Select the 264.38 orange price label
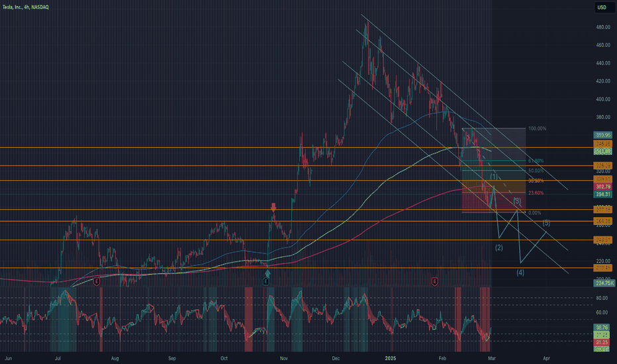The height and width of the screenshot is (364, 617). tap(603, 221)
